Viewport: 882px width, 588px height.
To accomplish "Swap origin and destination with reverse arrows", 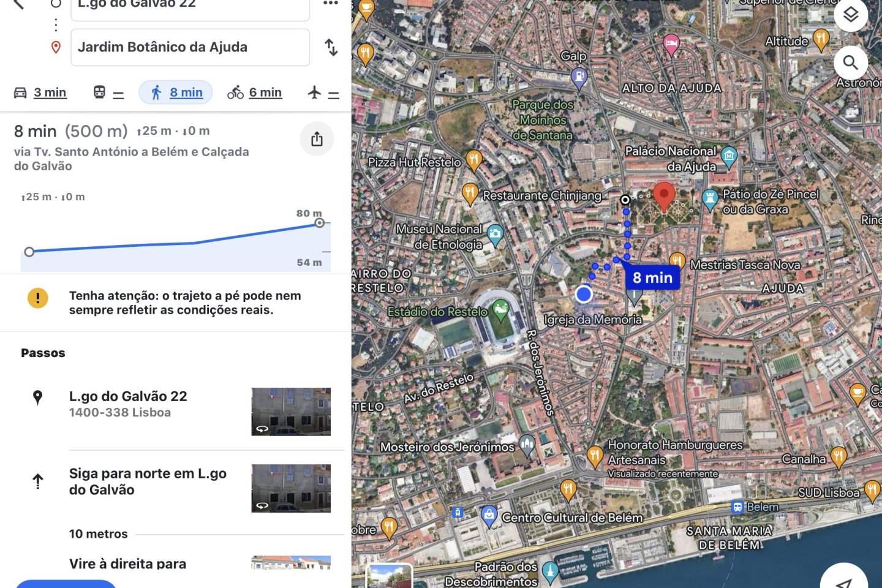I will [331, 47].
